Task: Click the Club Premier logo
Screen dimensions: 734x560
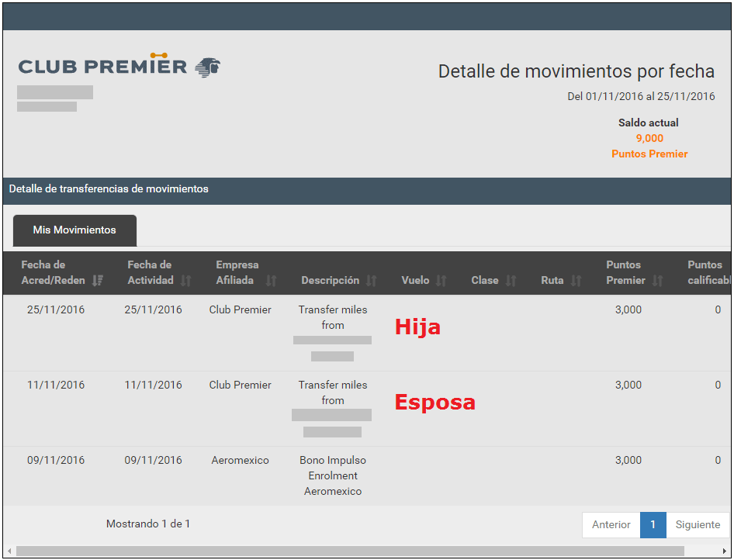Action: [x=119, y=65]
